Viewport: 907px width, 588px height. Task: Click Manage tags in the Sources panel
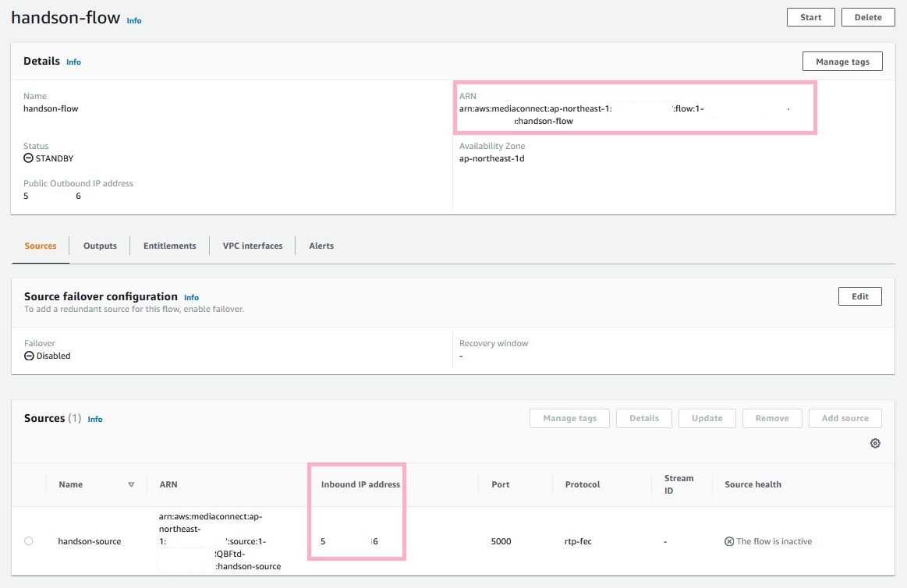point(569,418)
